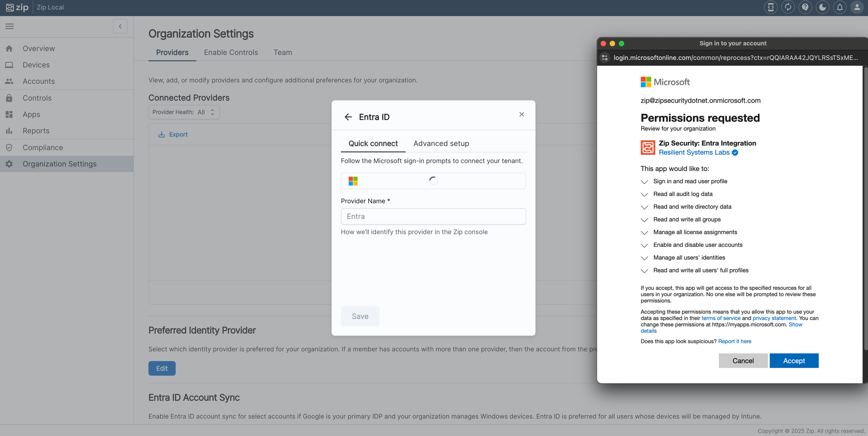Viewport: 868px width, 436px height.
Task: Click the Provider Name input field
Action: coord(433,217)
